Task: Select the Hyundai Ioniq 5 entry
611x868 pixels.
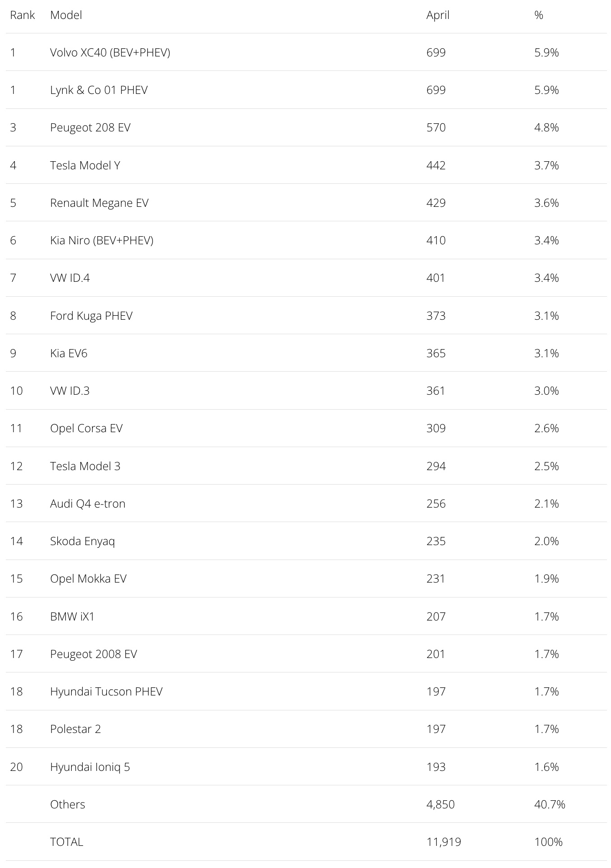Action: (x=90, y=767)
